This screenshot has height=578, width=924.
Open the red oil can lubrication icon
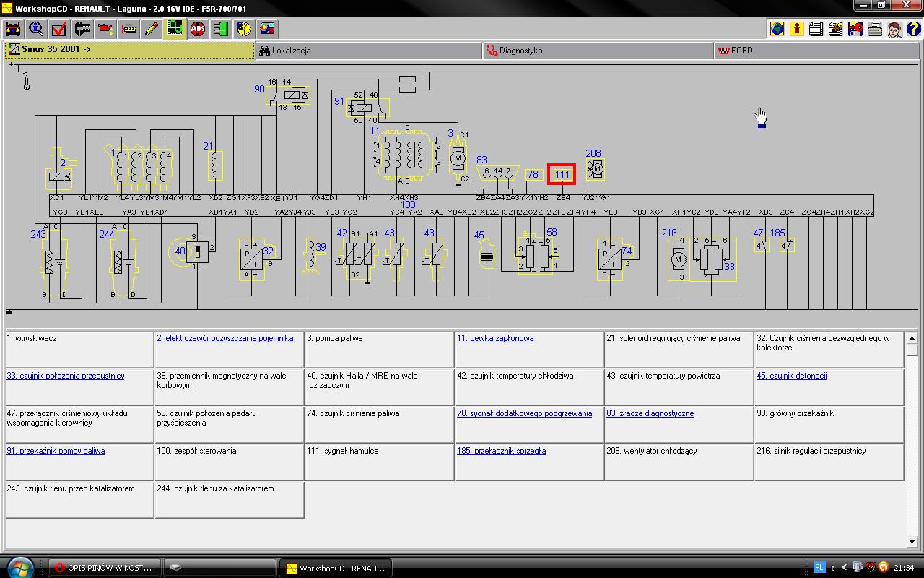point(105,29)
